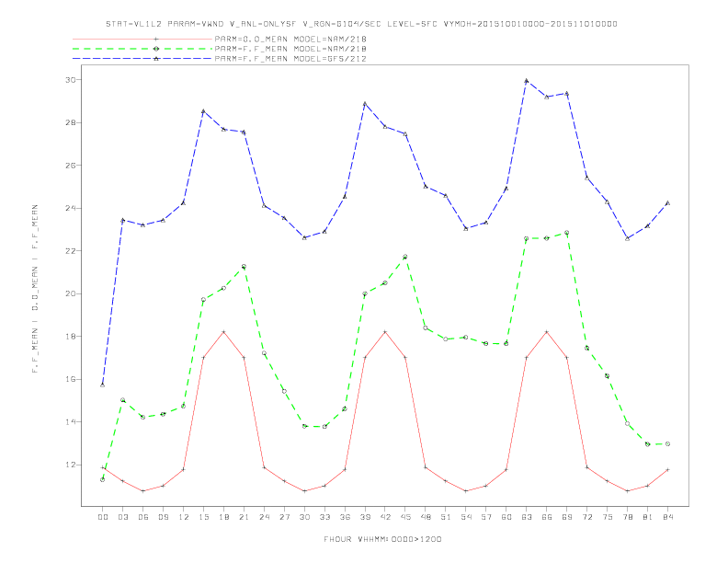Click x-axis forecast hour label 54
This screenshot has height=563, width=728.
(466, 517)
